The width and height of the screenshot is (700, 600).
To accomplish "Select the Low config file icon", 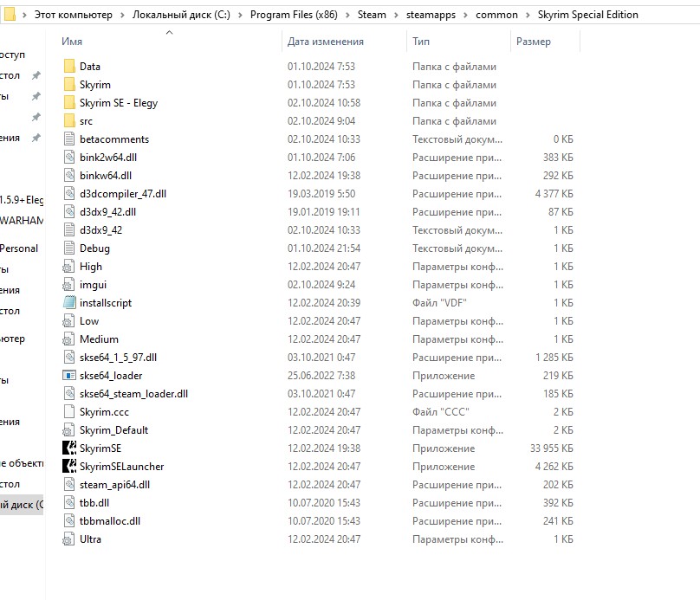I will coord(68,321).
